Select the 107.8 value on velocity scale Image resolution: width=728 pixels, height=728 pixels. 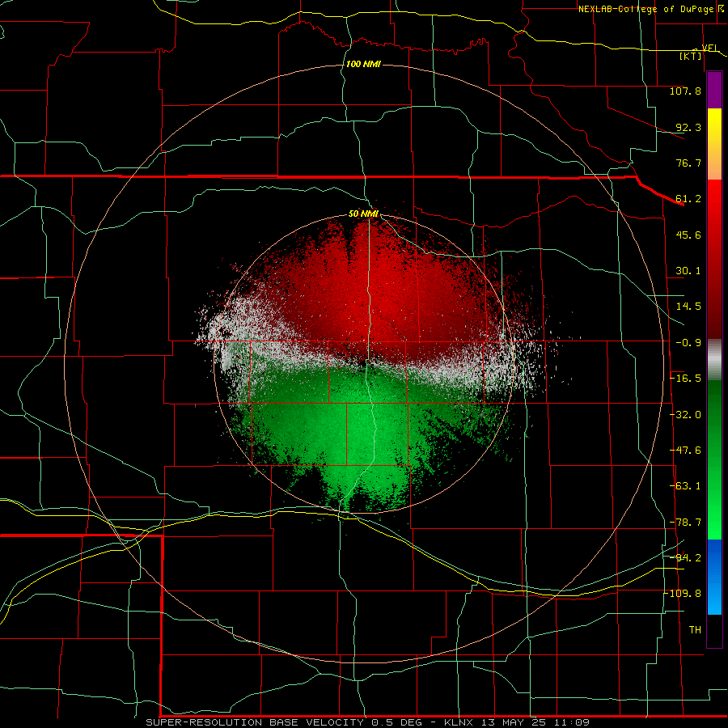pyautogui.click(x=685, y=91)
